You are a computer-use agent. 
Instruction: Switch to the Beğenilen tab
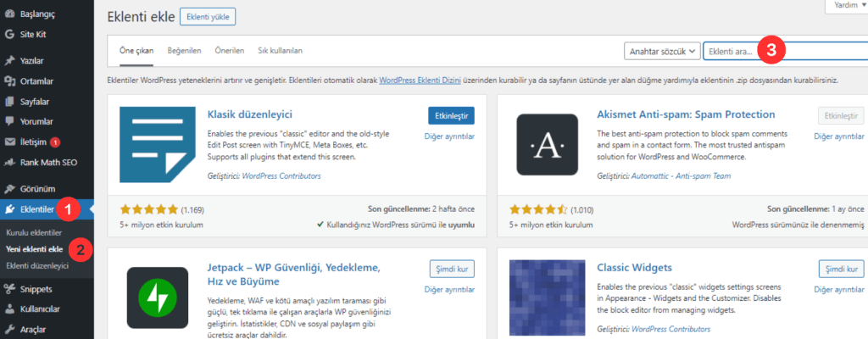[x=184, y=50]
